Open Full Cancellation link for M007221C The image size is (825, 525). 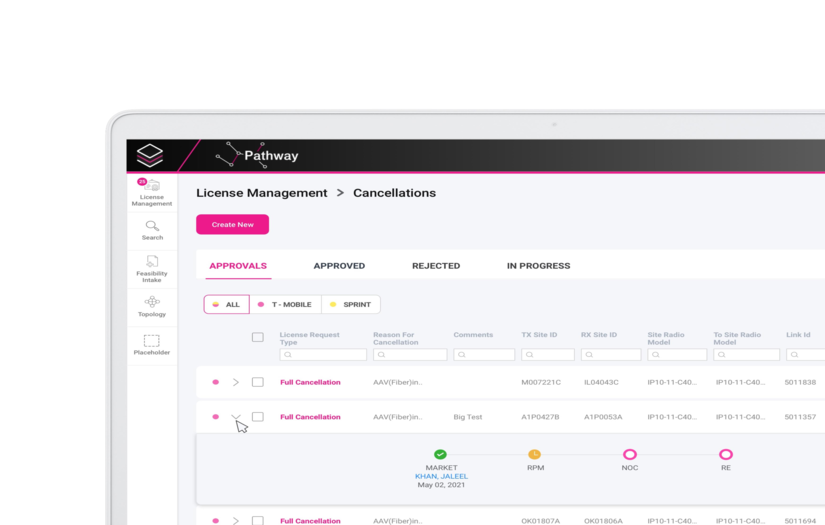pos(310,382)
